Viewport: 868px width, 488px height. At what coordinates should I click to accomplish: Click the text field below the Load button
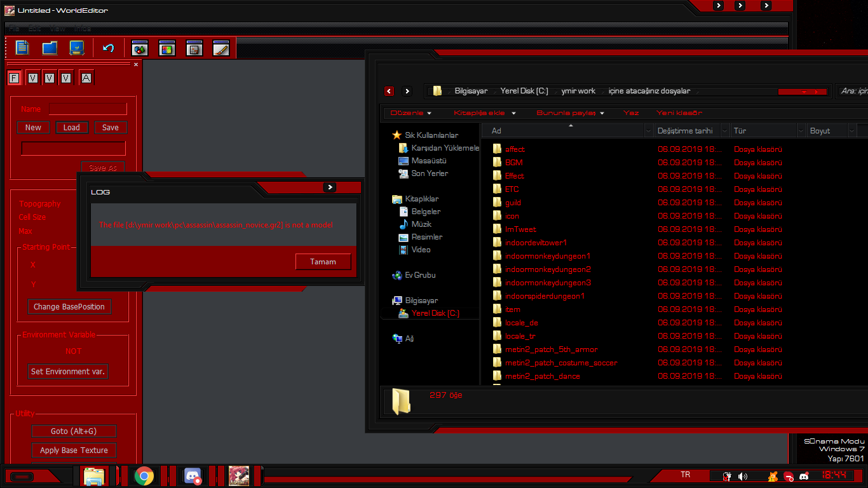(x=74, y=149)
